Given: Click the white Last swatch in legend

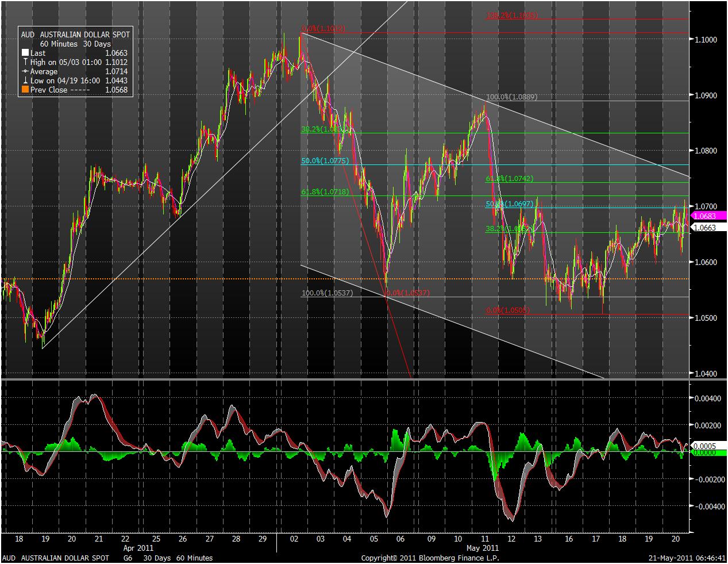Looking at the screenshot, I should coord(25,53).
